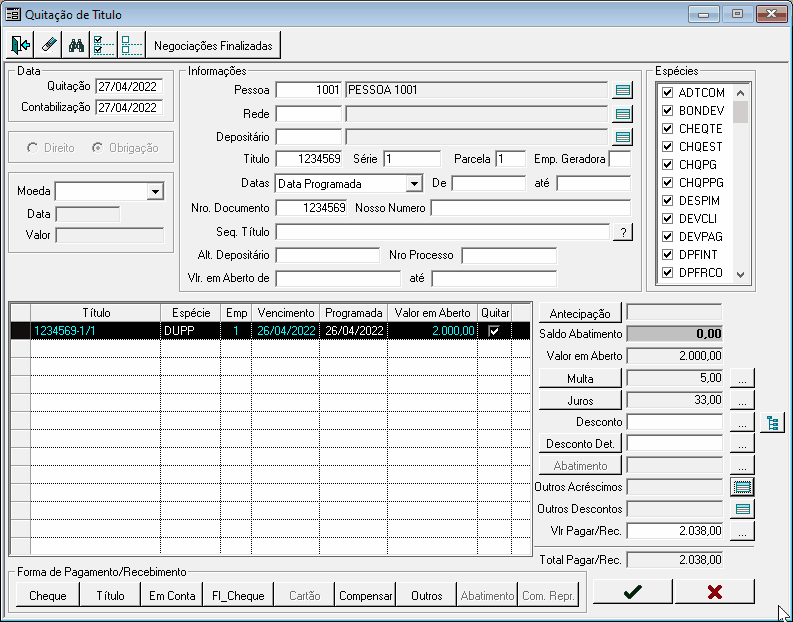Select the Obrigação radio button
This screenshot has width=793, height=622.
tap(97, 148)
